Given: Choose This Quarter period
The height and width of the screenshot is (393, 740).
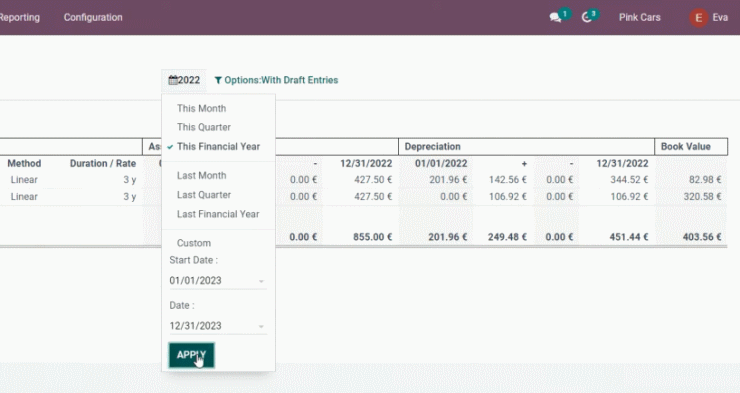Looking at the screenshot, I should coord(204,127).
